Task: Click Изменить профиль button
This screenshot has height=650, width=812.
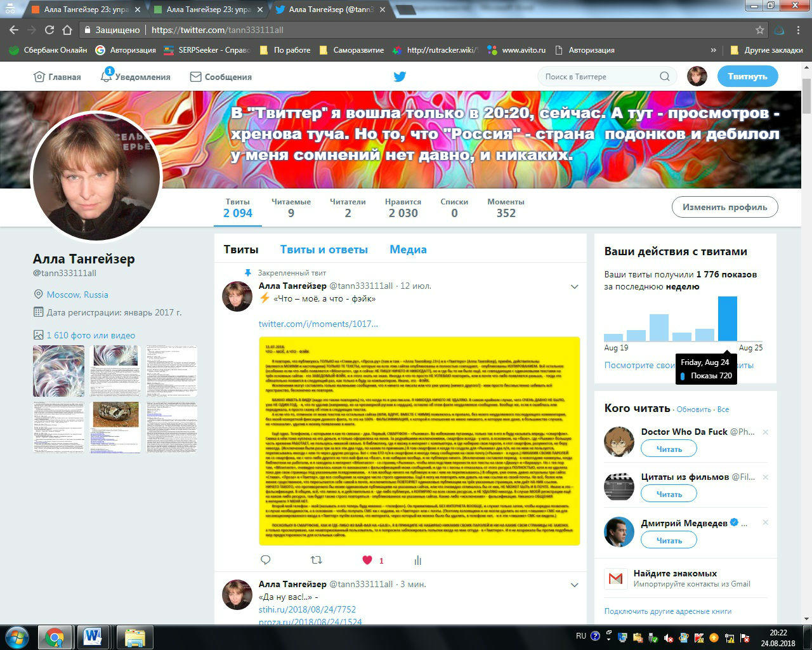Action: tap(725, 207)
